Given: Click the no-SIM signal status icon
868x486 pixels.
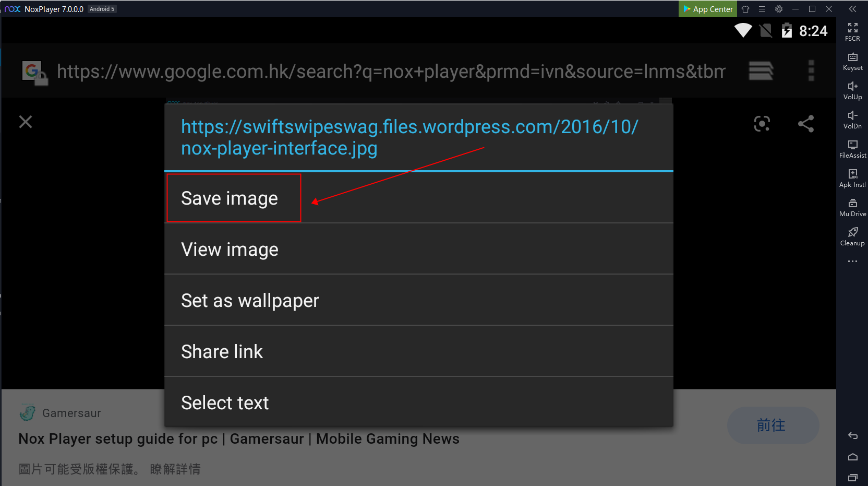Looking at the screenshot, I should (x=766, y=31).
